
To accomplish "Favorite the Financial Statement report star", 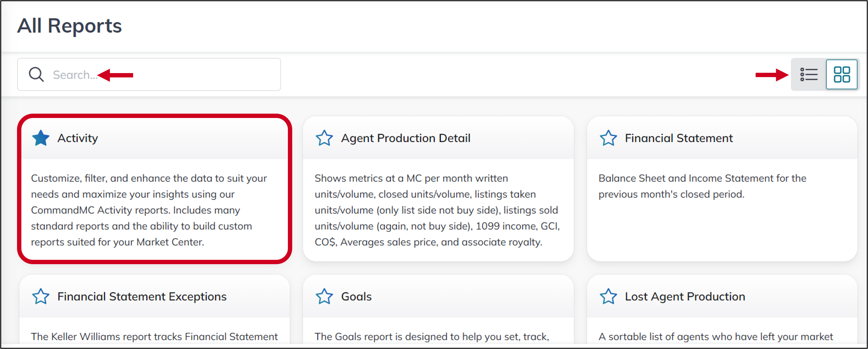I will pyautogui.click(x=608, y=138).
